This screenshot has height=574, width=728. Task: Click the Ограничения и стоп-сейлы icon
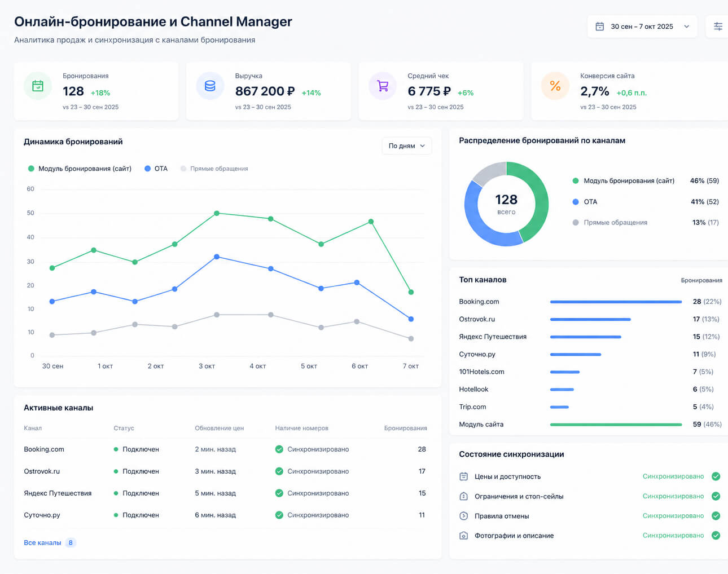[x=463, y=496]
